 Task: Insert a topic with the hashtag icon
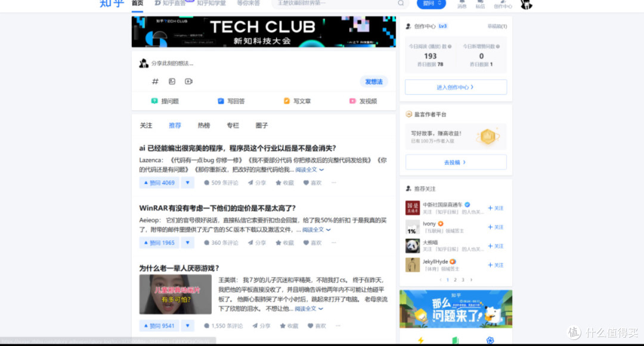[x=155, y=81]
